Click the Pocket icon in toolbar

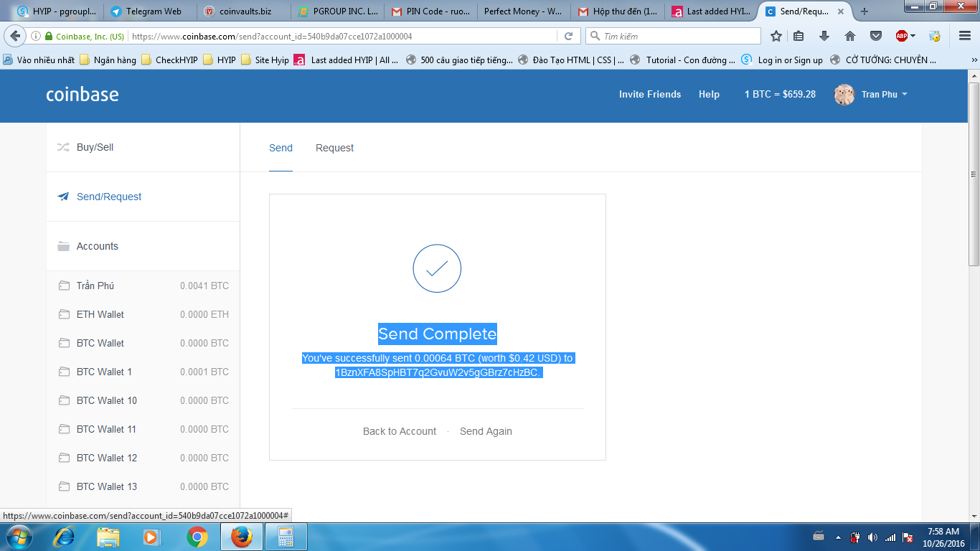tap(876, 36)
